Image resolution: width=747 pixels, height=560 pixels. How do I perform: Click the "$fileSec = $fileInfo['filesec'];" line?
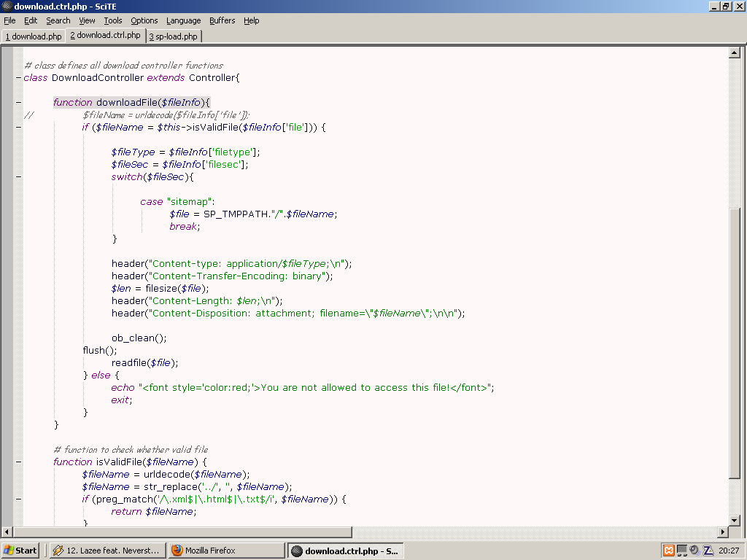179,164
